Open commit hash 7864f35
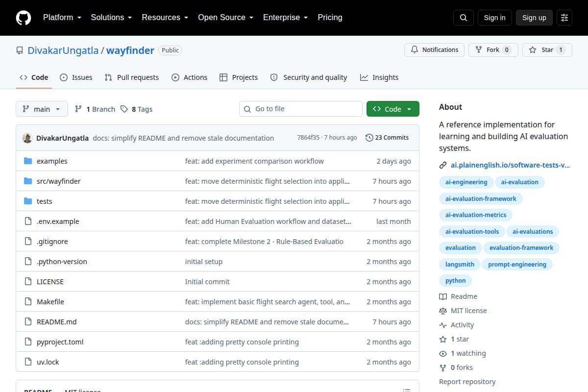Image resolution: width=588 pixels, height=392 pixels. [308, 138]
